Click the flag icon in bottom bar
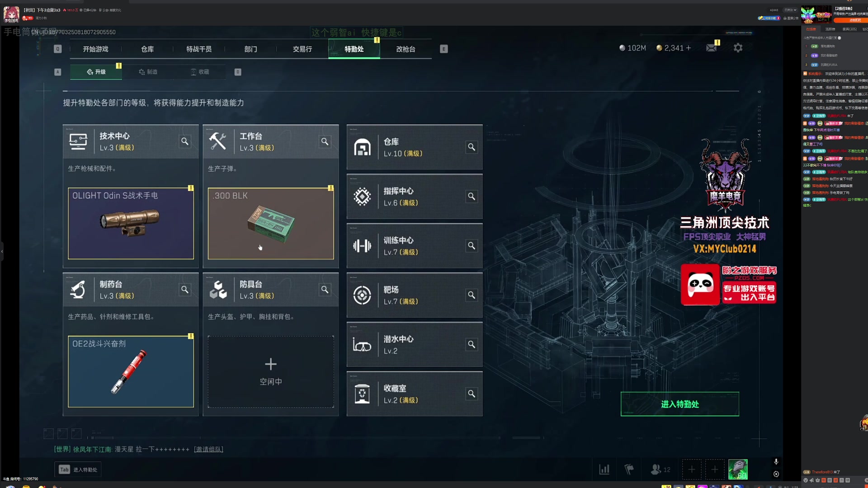The height and width of the screenshot is (488, 868). click(629, 469)
